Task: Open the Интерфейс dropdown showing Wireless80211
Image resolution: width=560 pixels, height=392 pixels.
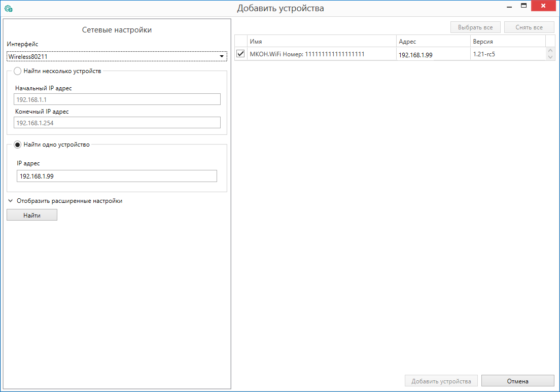Action: [117, 56]
